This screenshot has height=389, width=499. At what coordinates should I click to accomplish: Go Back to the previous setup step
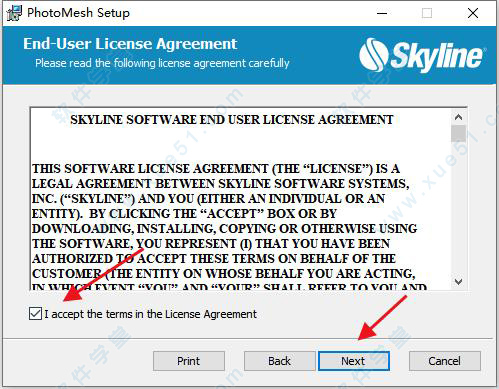click(x=279, y=361)
